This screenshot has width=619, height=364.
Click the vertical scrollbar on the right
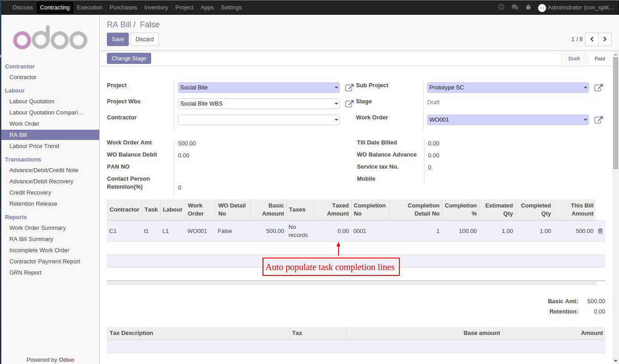click(x=615, y=112)
